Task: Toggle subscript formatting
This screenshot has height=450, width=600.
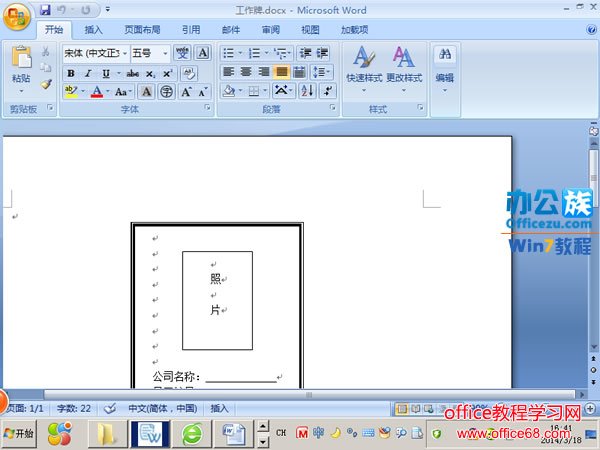Action: (x=150, y=73)
